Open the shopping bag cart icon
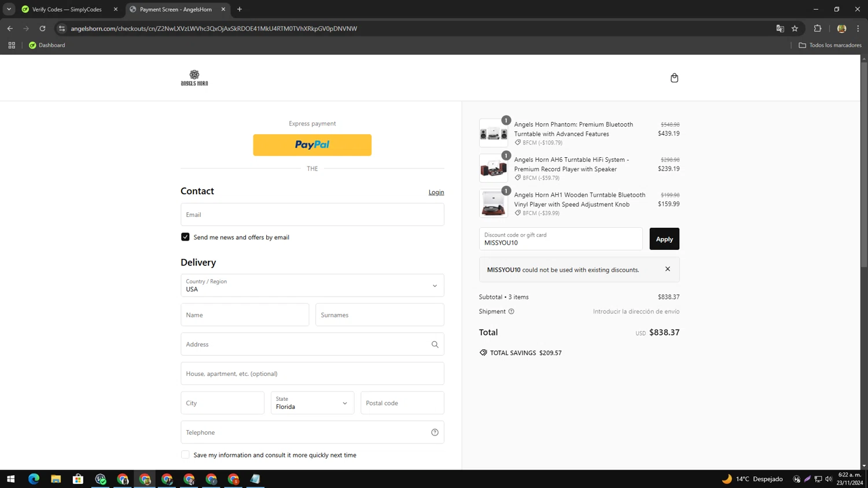The height and width of the screenshot is (488, 868). point(674,78)
